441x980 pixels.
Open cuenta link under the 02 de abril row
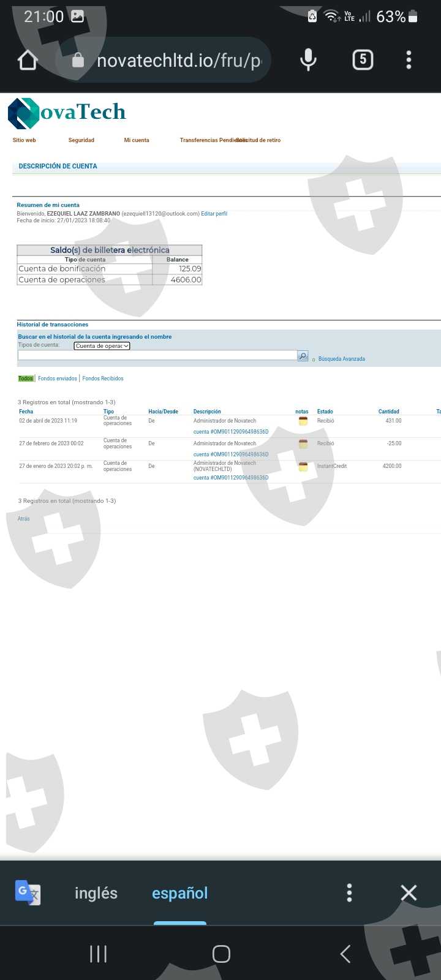click(231, 432)
